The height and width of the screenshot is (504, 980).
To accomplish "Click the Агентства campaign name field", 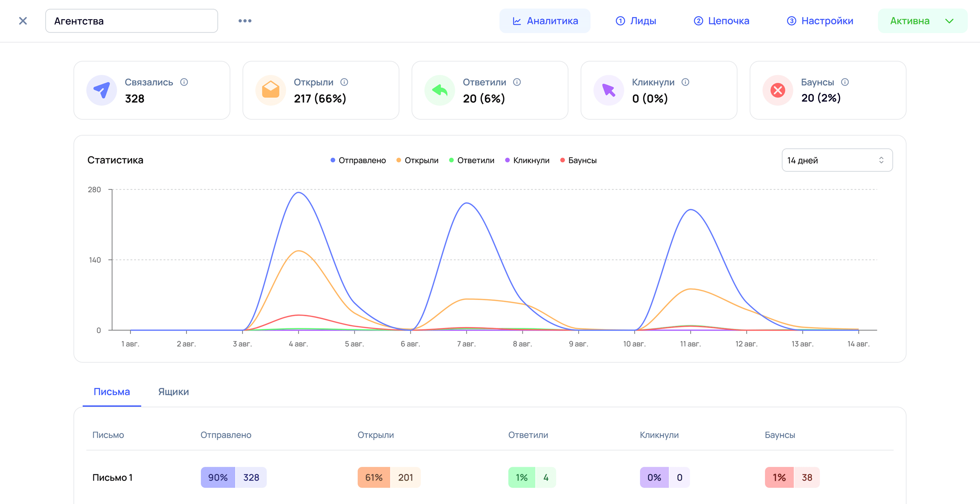I will click(132, 21).
